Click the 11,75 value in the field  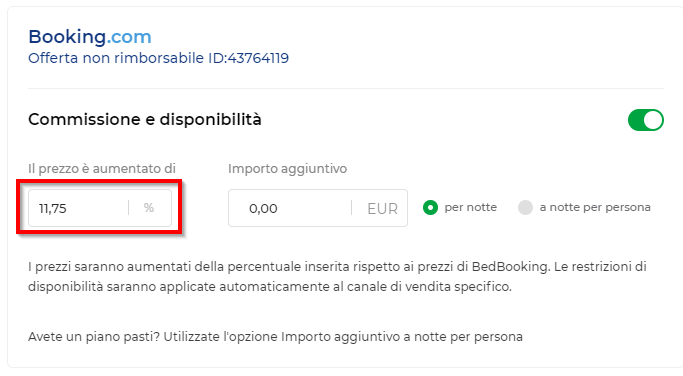click(x=53, y=209)
